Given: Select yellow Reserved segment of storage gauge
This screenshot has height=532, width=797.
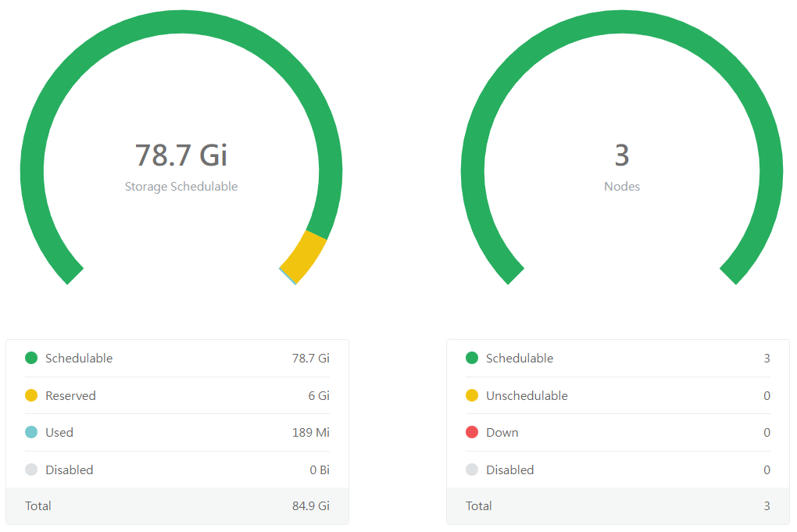Looking at the screenshot, I should (x=305, y=256).
